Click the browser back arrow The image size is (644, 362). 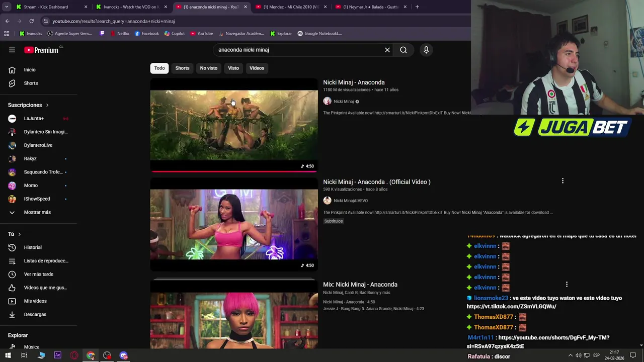tap(7, 21)
